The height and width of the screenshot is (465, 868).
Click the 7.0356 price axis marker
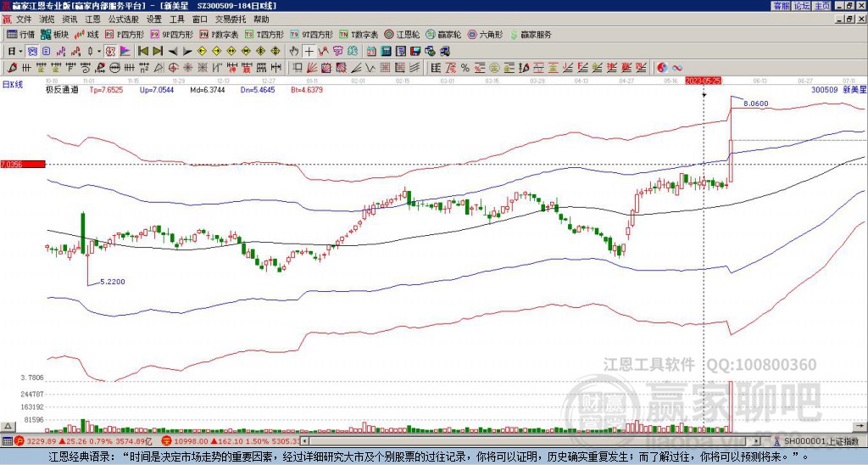coord(23,165)
